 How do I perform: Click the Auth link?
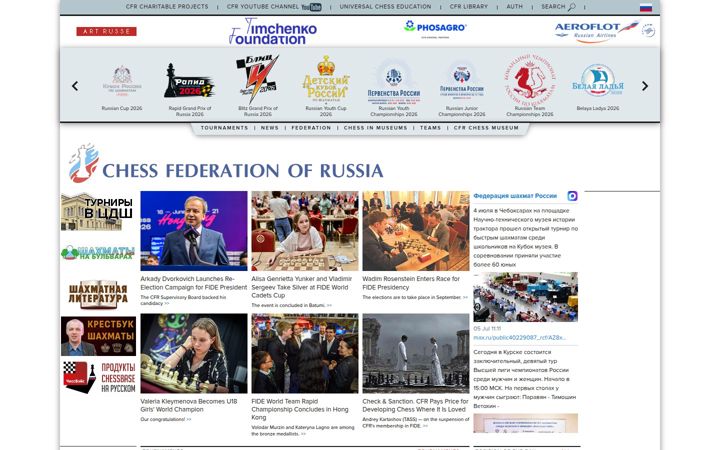coord(514,7)
